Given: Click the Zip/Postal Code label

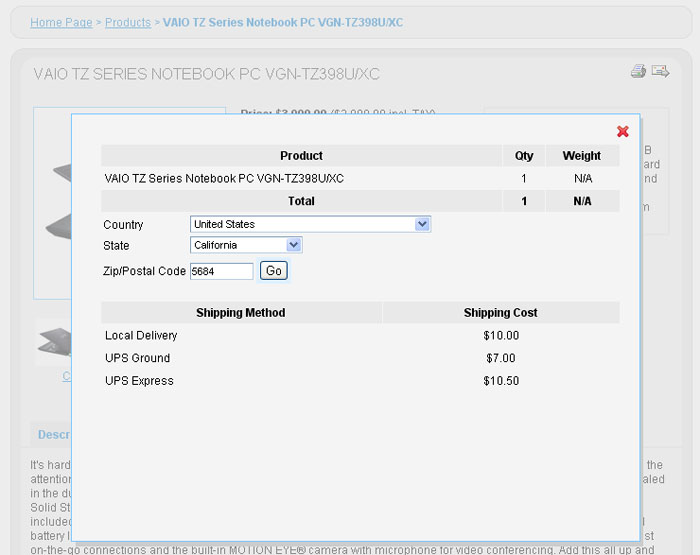Looking at the screenshot, I should click(144, 271).
